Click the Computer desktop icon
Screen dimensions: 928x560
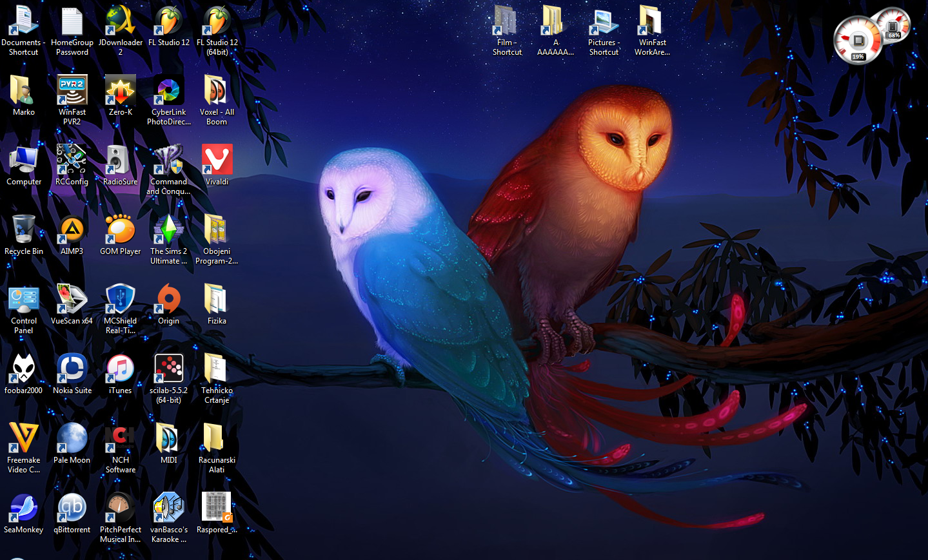pyautogui.click(x=24, y=159)
